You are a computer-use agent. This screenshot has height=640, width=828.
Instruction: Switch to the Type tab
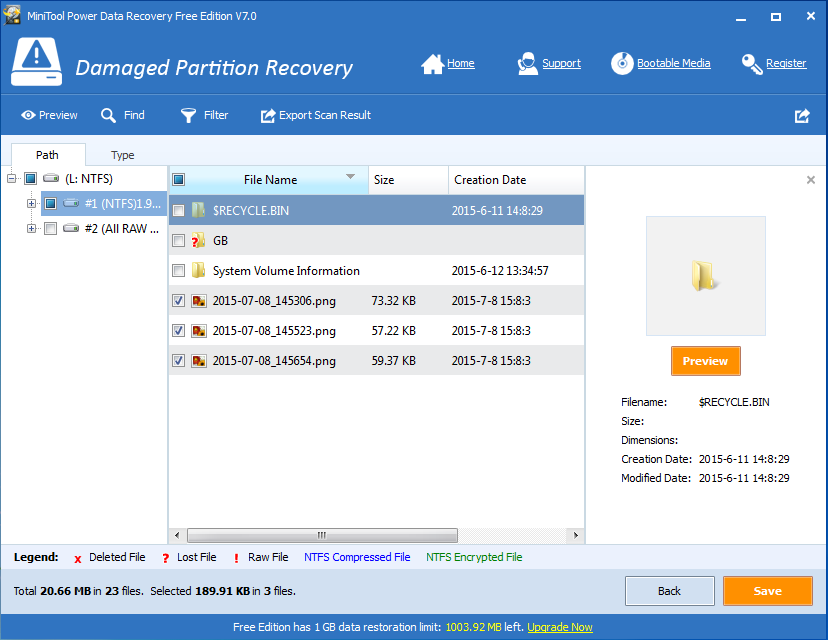coord(123,155)
